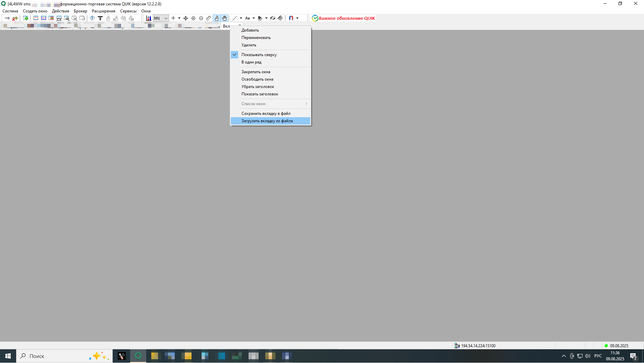Click the green plus add icon
Screen dimensions: 644x363
tap(26, 18)
